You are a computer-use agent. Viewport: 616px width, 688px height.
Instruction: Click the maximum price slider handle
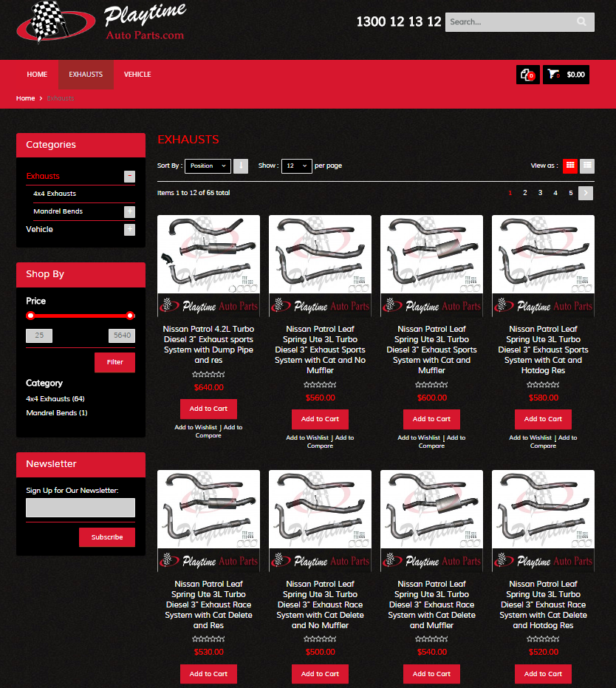click(130, 316)
